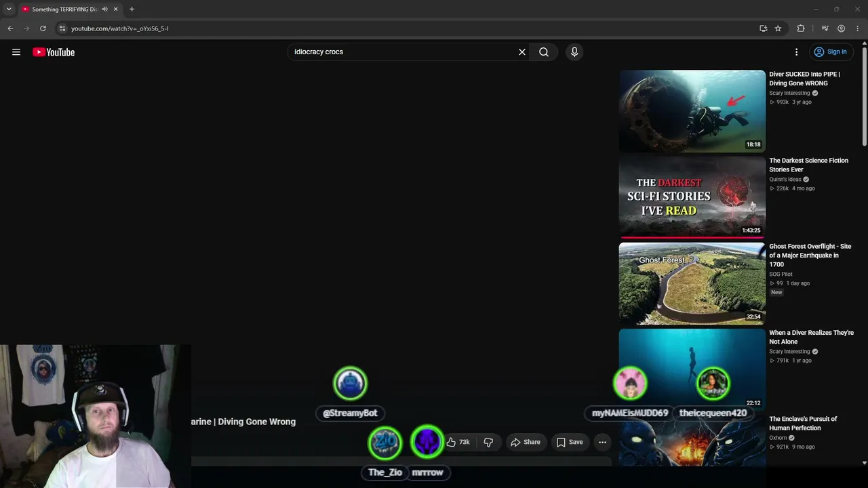Open the Enclave video thumbnail
This screenshot has width=868, height=488.
692,441
